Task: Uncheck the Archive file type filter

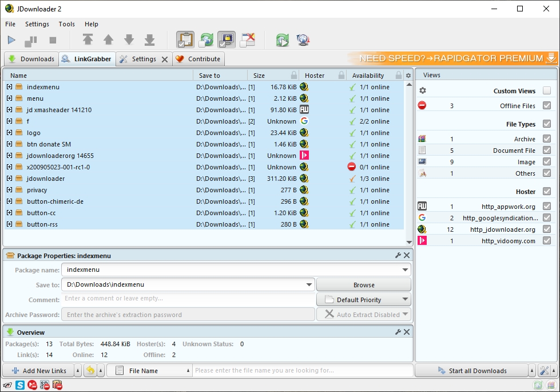Action: 546,138
